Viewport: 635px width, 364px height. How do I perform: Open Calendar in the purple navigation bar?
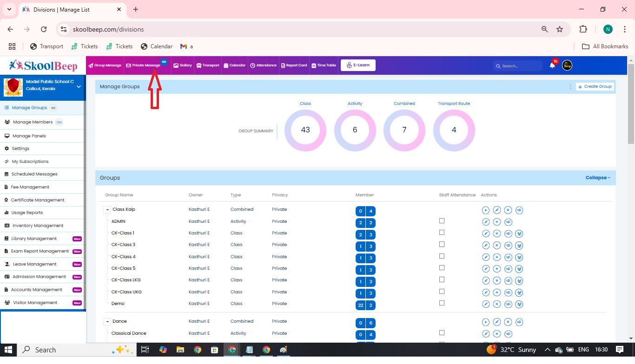[235, 65]
